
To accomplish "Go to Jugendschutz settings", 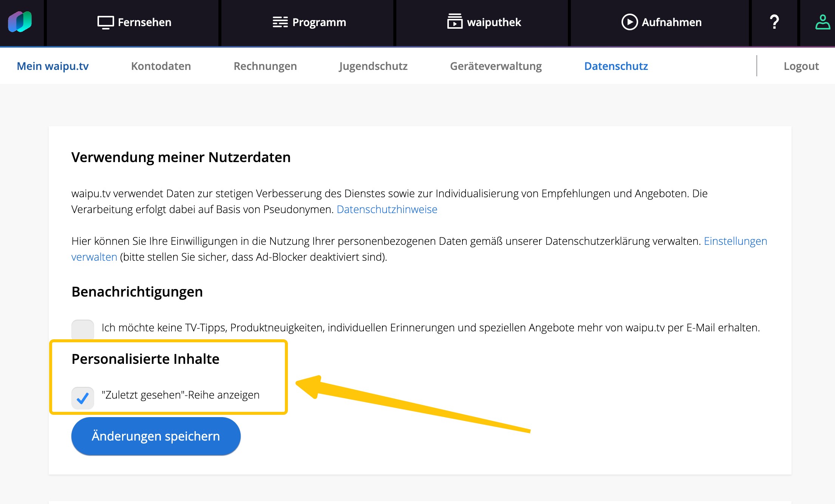I will tap(373, 66).
